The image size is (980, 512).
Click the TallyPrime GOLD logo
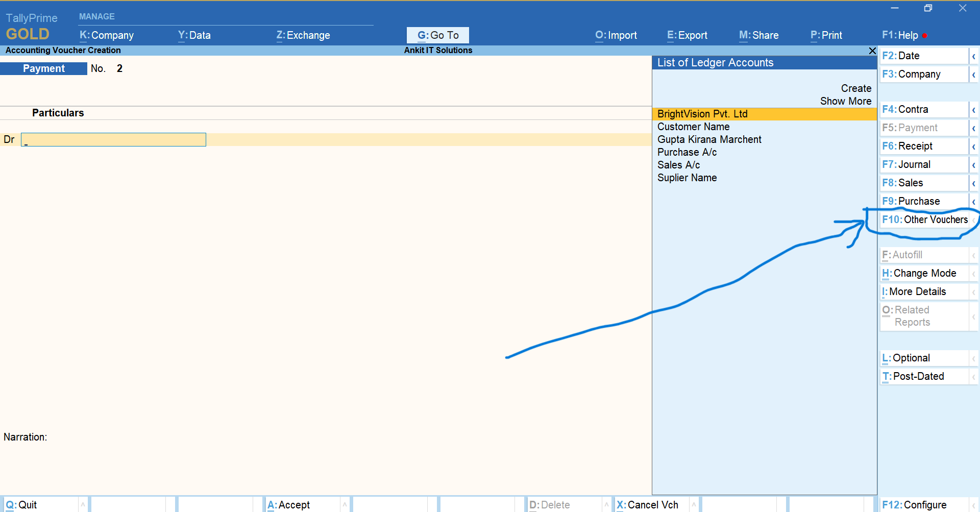click(31, 27)
